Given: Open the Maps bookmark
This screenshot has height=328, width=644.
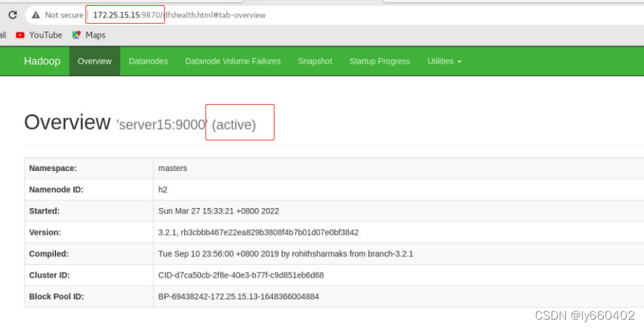Looking at the screenshot, I should pyautogui.click(x=89, y=35).
